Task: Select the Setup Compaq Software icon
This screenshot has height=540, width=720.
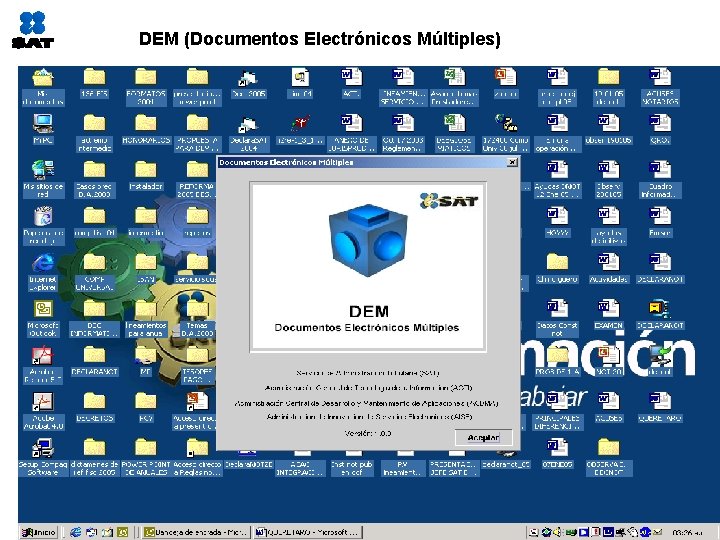Action: [x=43, y=457]
